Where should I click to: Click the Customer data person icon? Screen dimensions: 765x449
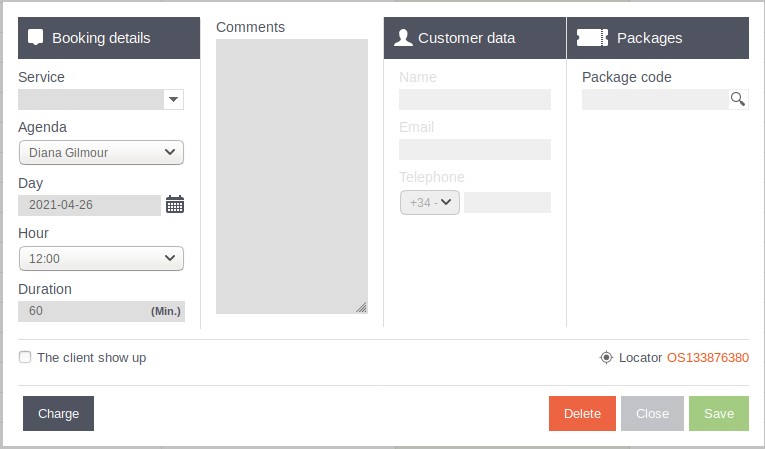[x=403, y=38]
